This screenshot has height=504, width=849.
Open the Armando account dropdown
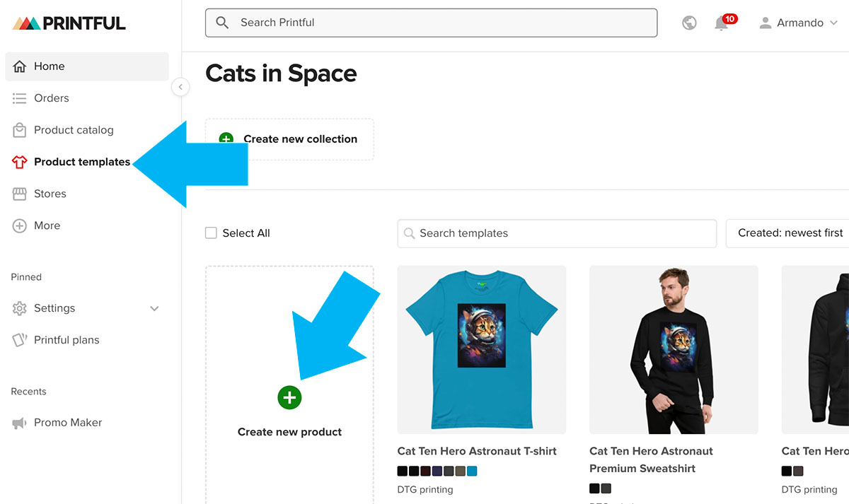(x=799, y=23)
